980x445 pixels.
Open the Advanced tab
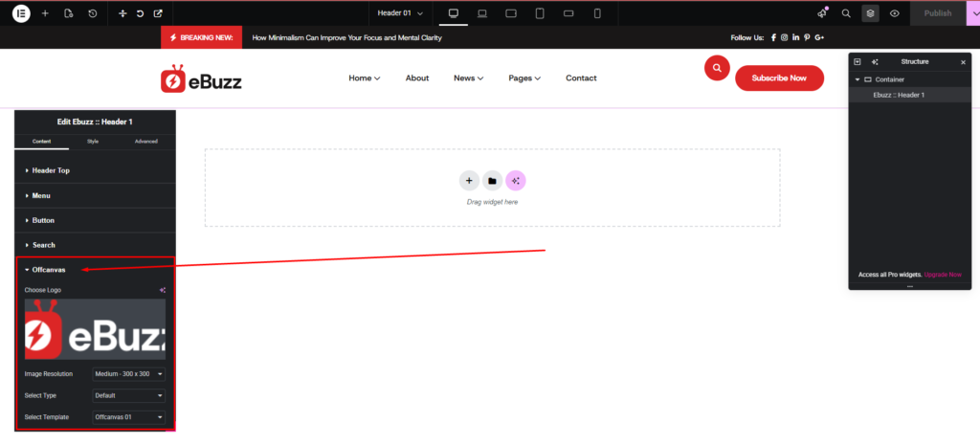coord(145,142)
